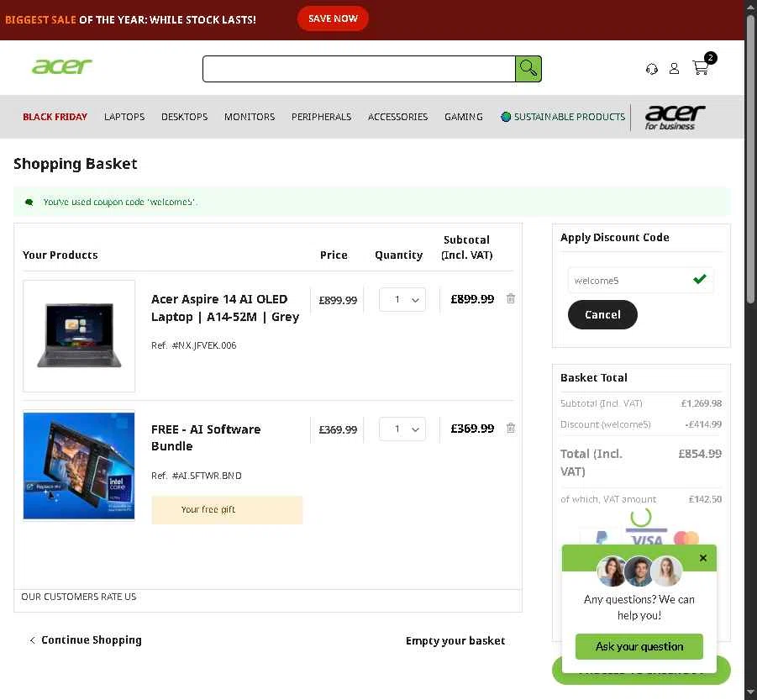Open quantity dropdown for Acer Aspire 14 laptop
The width and height of the screenshot is (757, 700).
tap(402, 300)
